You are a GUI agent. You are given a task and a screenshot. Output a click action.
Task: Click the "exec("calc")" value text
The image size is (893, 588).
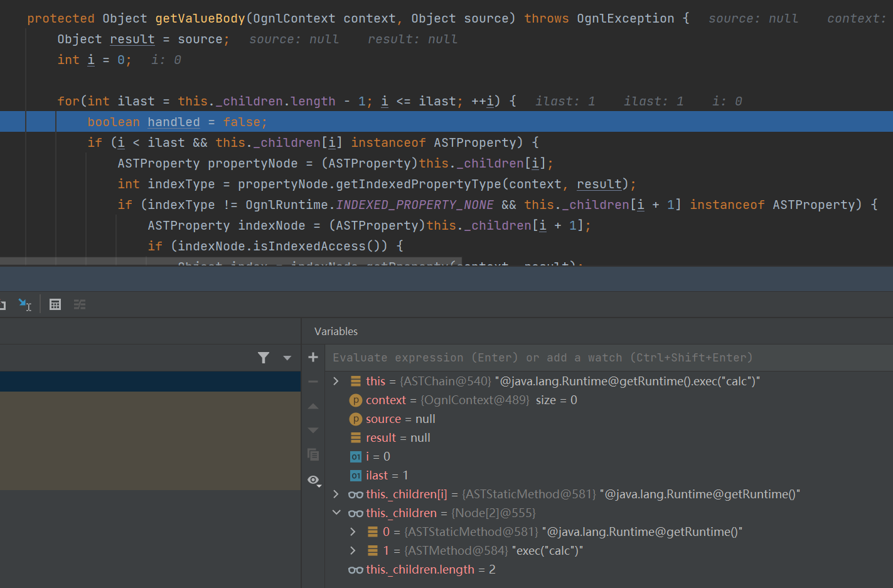tap(548, 550)
